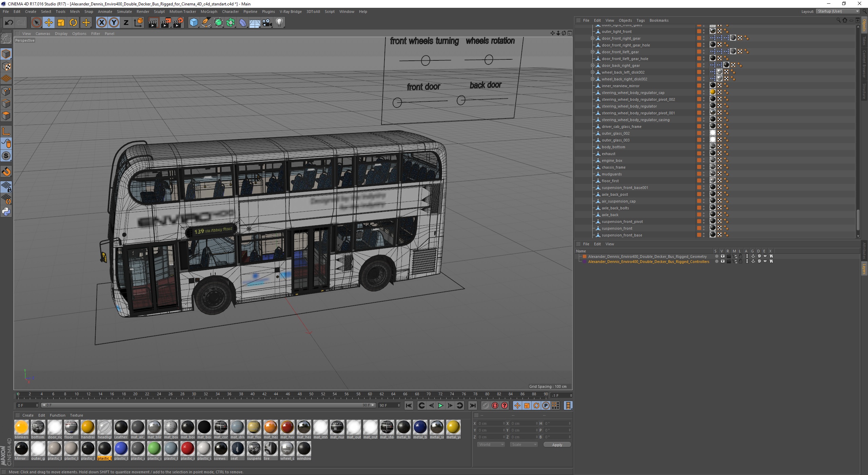The width and height of the screenshot is (868, 475).
Task: Click the Undo arrow icon
Action: point(9,22)
